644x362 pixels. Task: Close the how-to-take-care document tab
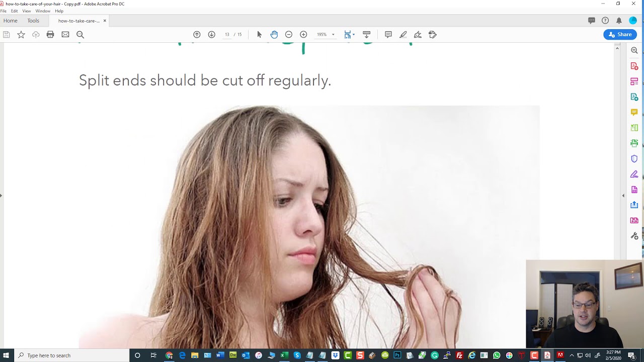105,21
